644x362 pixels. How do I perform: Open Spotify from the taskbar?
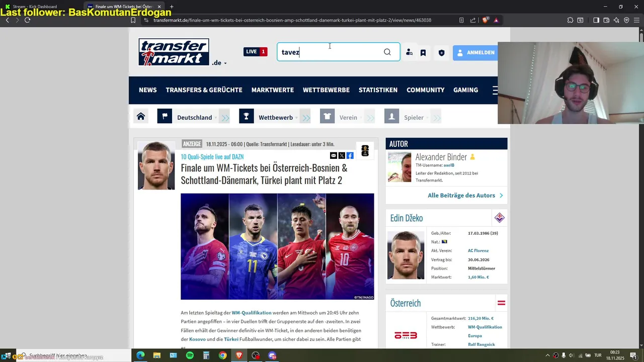click(x=190, y=355)
